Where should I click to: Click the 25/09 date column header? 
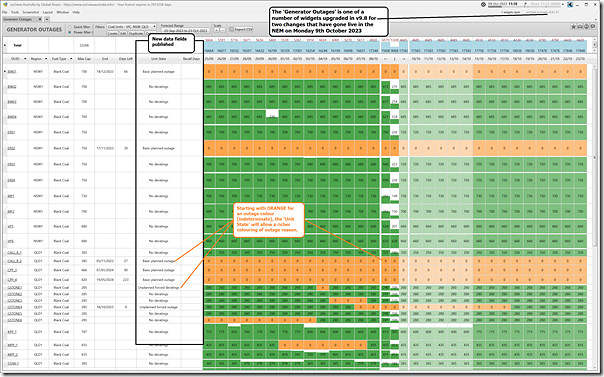click(x=209, y=59)
